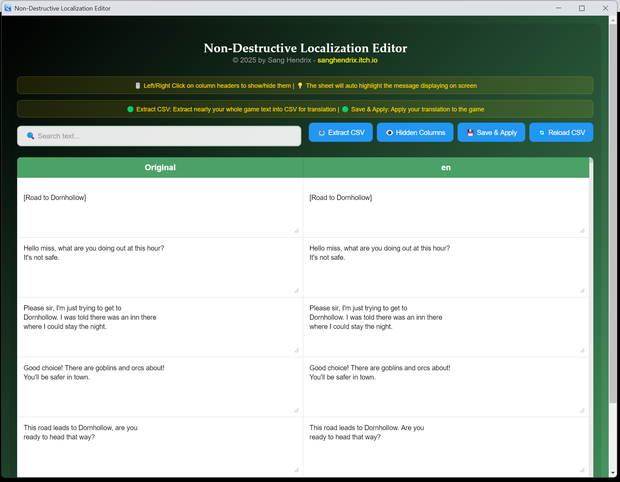Minimize the editor window
The height and width of the screenshot is (482, 620).
click(x=558, y=8)
